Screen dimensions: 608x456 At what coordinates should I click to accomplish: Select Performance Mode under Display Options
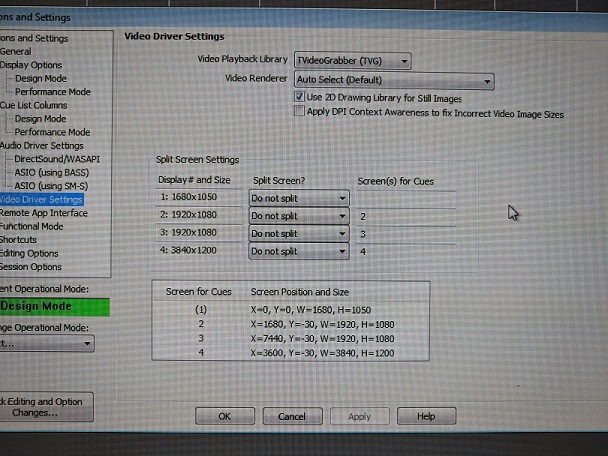coord(52,92)
